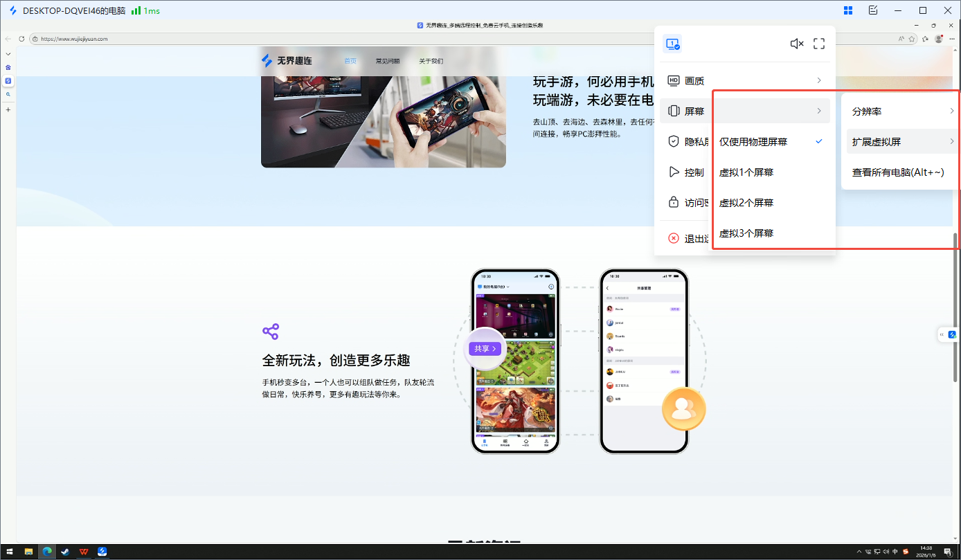Image resolution: width=961 pixels, height=560 pixels.
Task: Launch 无界趣连 from the Windows taskbar
Action: [x=102, y=551]
